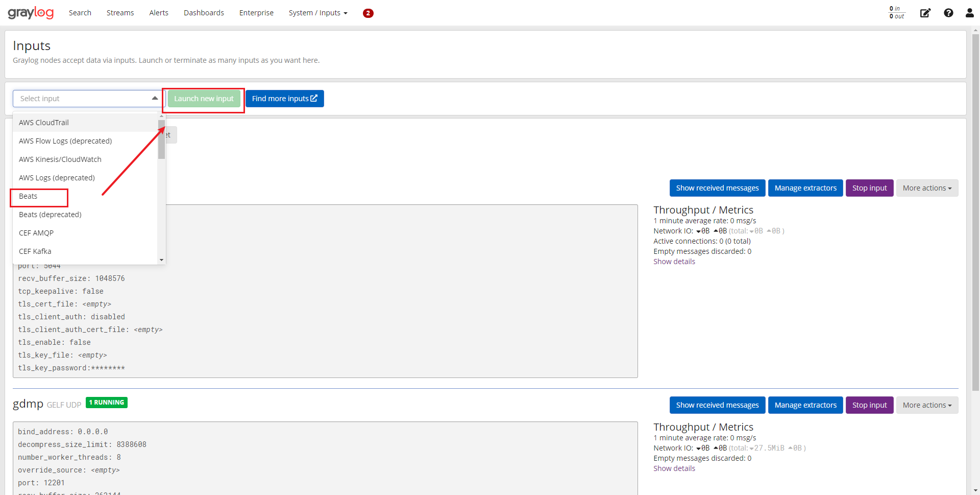Click the Launch new input button

pos(203,98)
